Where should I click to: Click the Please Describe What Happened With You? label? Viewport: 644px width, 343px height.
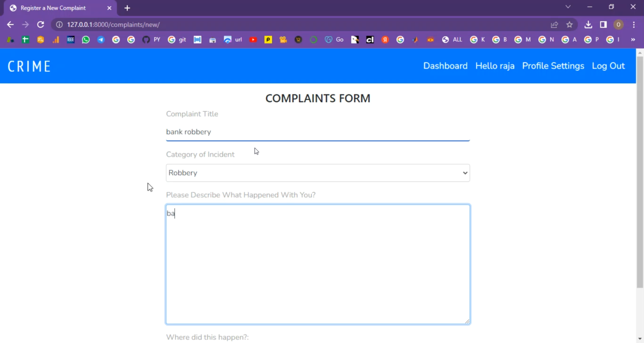pyautogui.click(x=241, y=195)
